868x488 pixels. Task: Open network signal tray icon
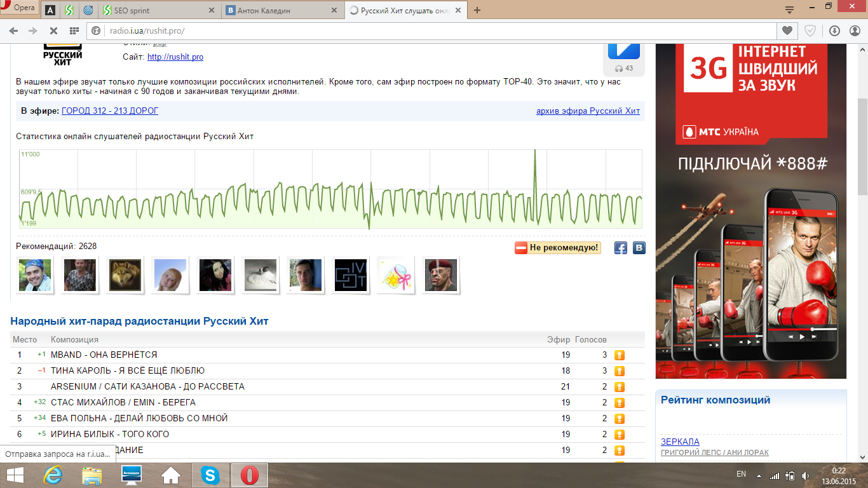(775, 475)
